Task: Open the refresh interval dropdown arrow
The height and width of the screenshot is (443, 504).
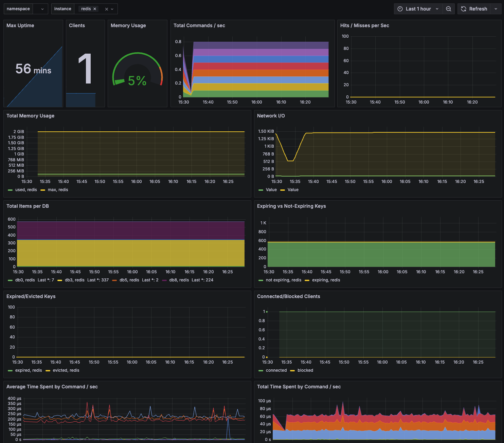Action: tap(496, 9)
